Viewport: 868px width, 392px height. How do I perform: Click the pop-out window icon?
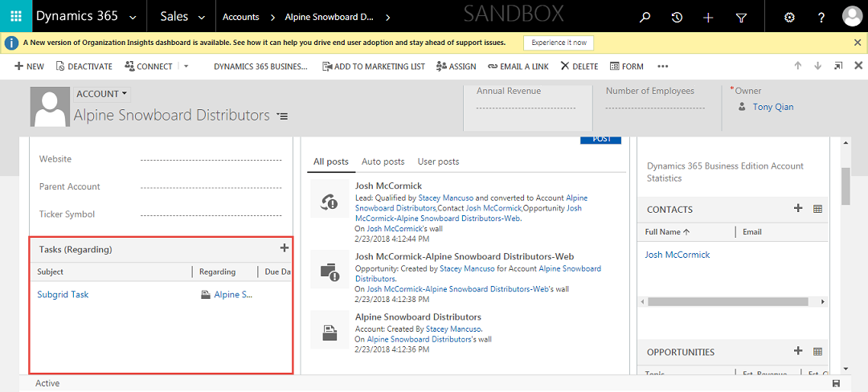point(838,65)
